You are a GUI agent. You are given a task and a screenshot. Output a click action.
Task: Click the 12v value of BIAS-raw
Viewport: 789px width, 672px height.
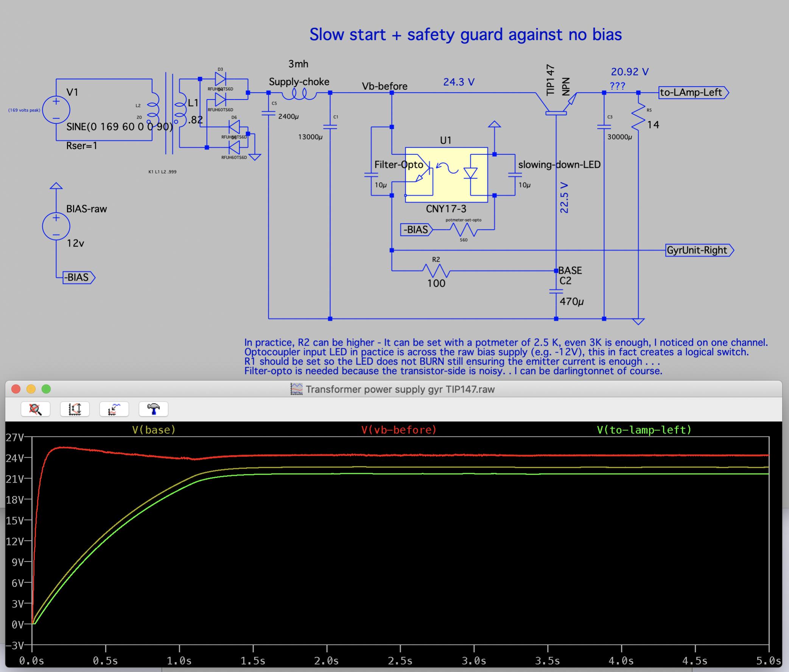pyautogui.click(x=75, y=243)
